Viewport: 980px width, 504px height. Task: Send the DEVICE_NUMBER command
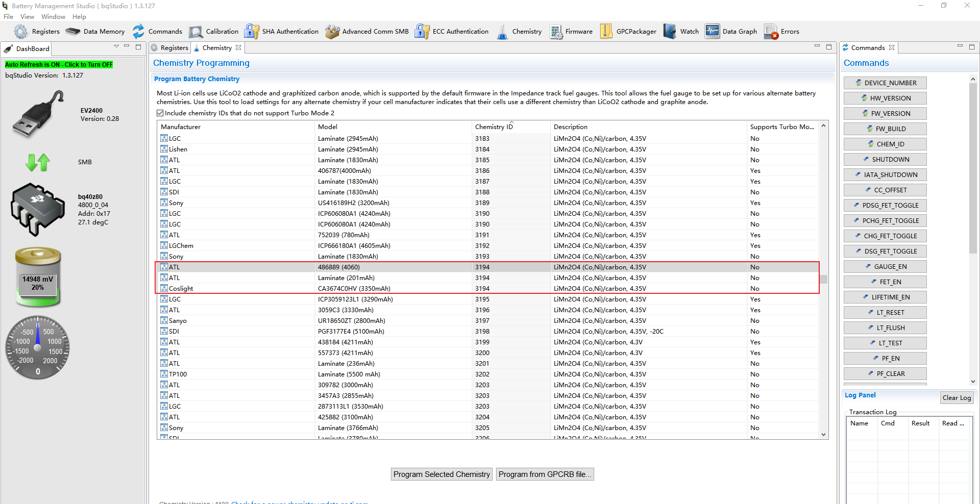point(885,83)
